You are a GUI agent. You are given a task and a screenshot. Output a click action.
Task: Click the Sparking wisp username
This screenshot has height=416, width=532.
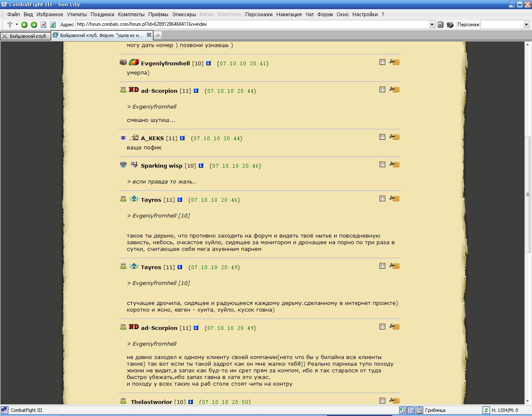point(162,166)
